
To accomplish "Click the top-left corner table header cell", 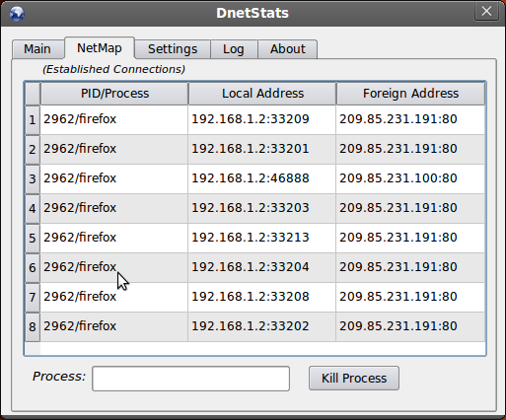I will (33, 94).
